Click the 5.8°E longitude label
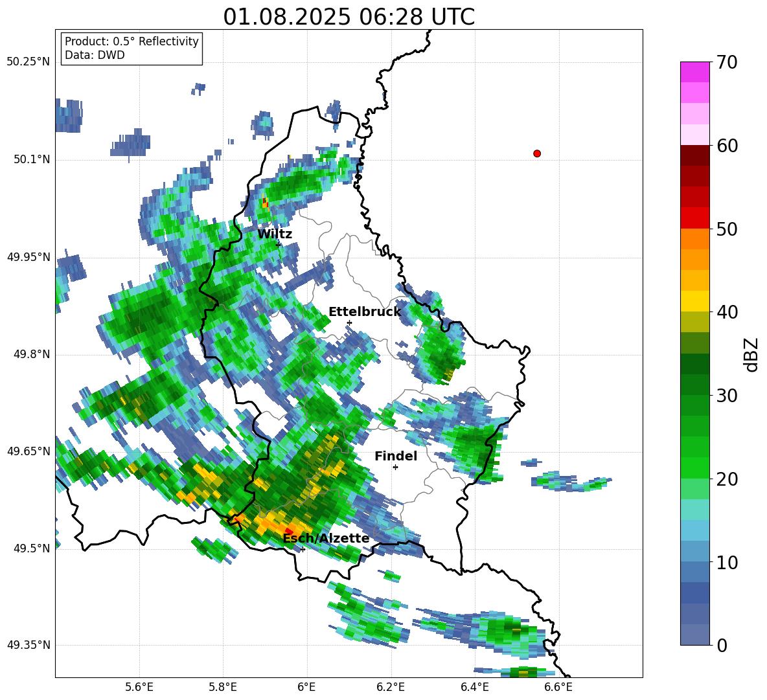 [x=223, y=687]
